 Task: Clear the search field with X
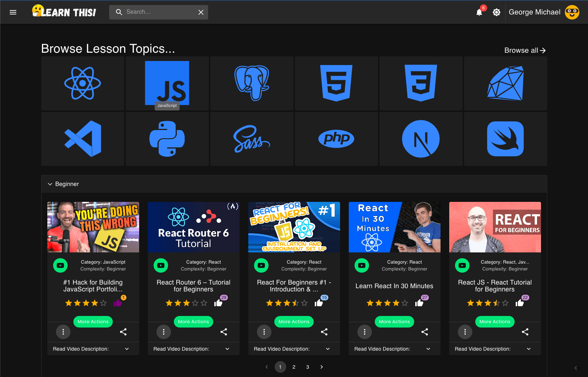201,12
